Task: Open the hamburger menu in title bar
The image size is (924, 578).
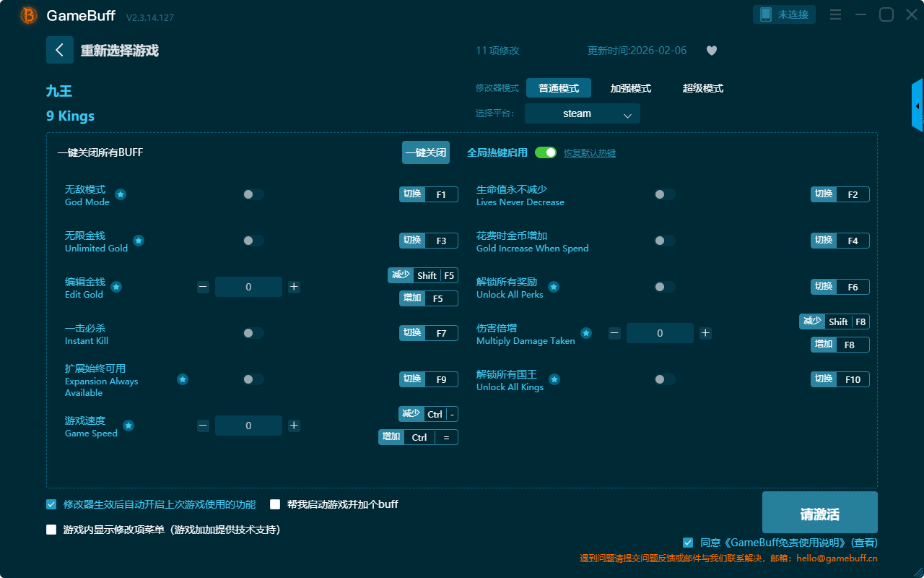Action: coord(835,14)
